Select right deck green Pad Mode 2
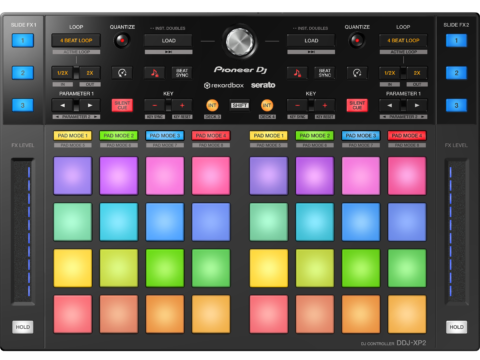Viewport: 480px width, 360px height. pos(315,136)
